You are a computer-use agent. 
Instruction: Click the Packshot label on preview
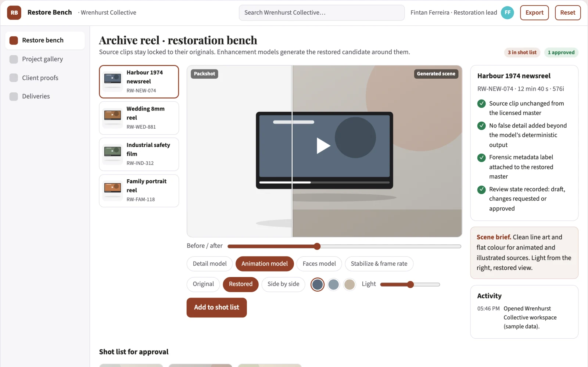click(x=204, y=74)
